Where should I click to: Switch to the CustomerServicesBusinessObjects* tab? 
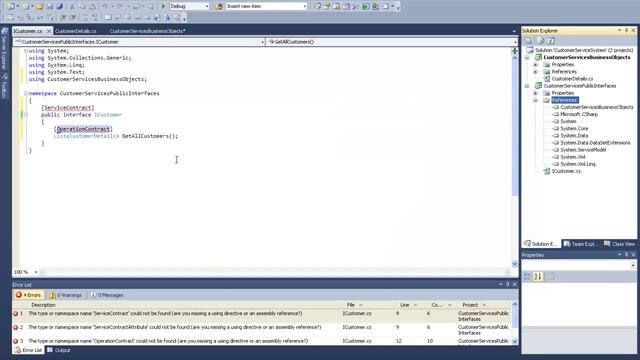pyautogui.click(x=147, y=31)
